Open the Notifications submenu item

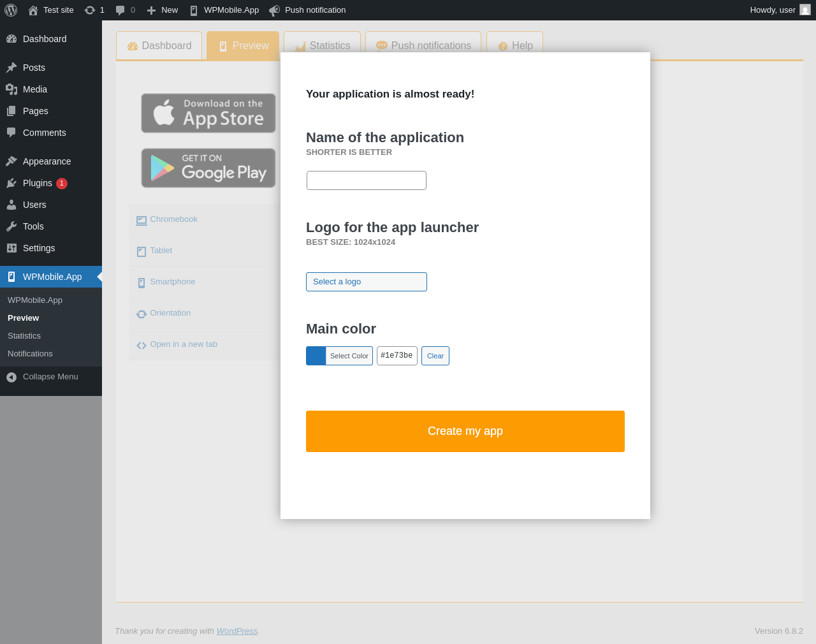(30, 354)
